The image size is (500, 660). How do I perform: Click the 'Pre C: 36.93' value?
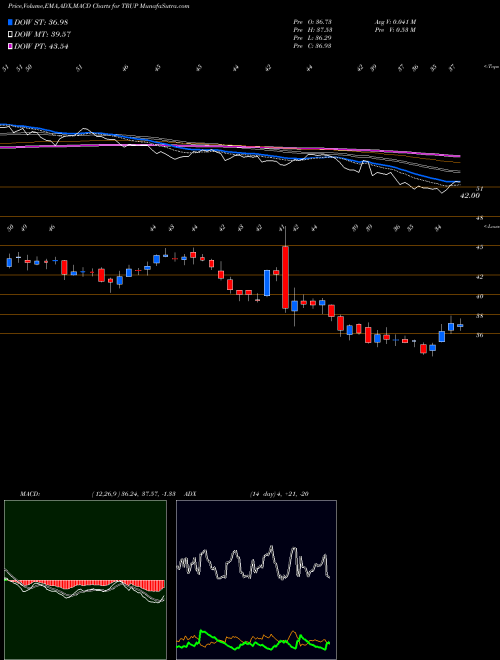click(313, 46)
